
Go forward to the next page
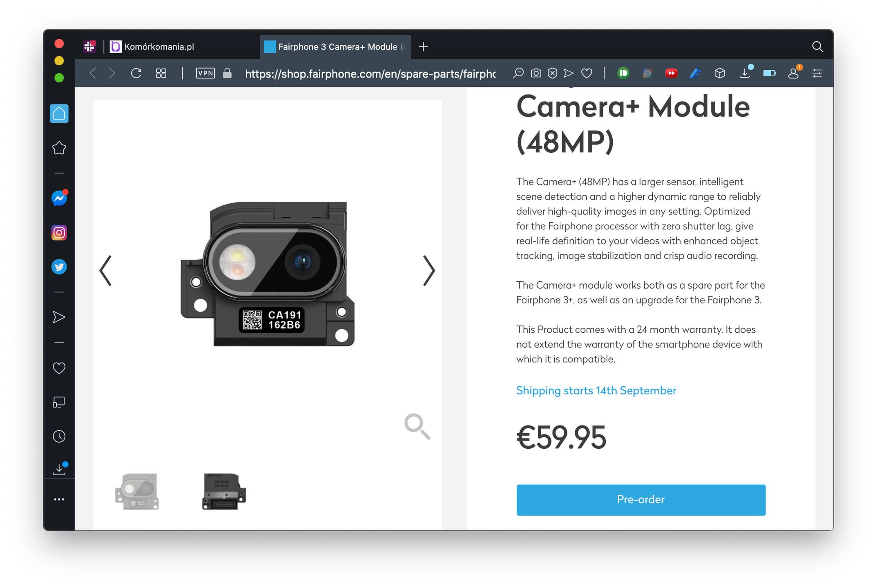pyautogui.click(x=112, y=73)
